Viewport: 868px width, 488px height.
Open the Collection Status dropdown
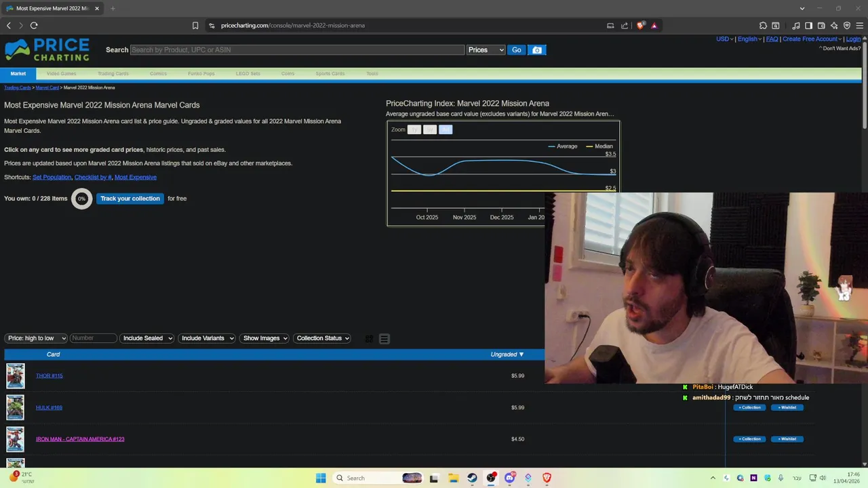point(322,338)
